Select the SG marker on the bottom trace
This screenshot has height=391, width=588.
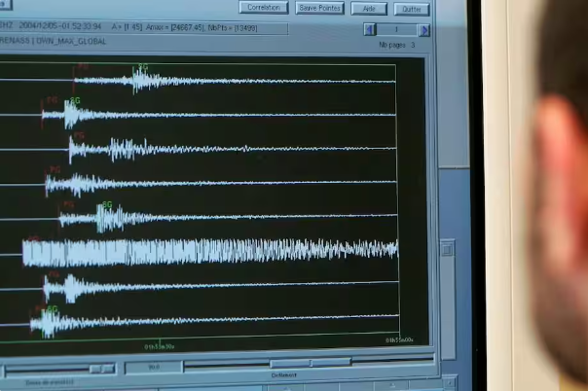click(53, 309)
